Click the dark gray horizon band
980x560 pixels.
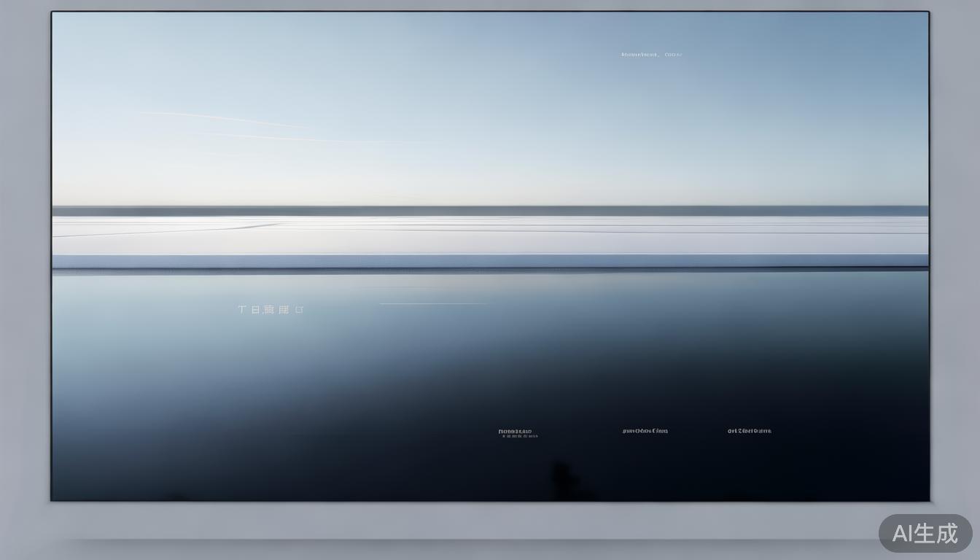pyautogui.click(x=490, y=211)
